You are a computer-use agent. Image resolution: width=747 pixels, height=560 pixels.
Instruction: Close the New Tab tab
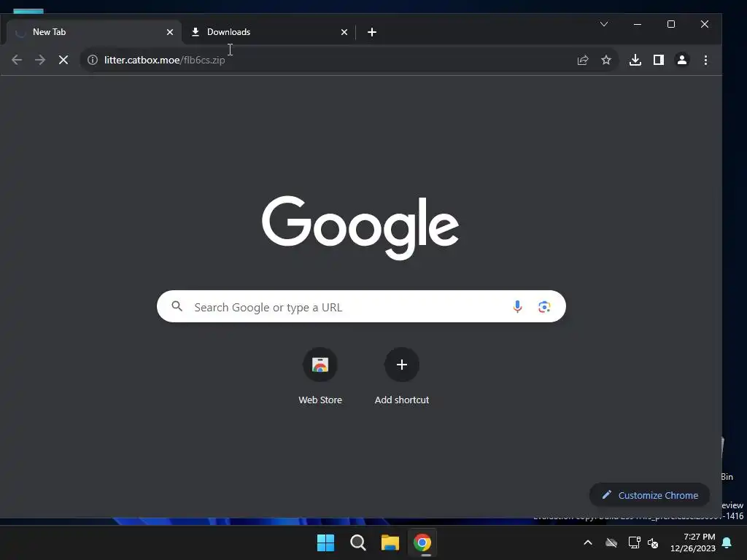pos(170,32)
